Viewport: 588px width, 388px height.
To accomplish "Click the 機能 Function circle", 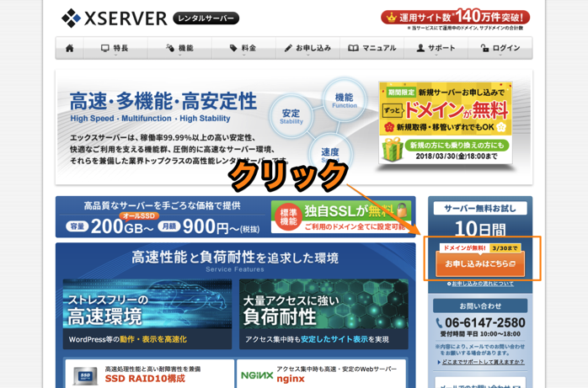I will (345, 100).
